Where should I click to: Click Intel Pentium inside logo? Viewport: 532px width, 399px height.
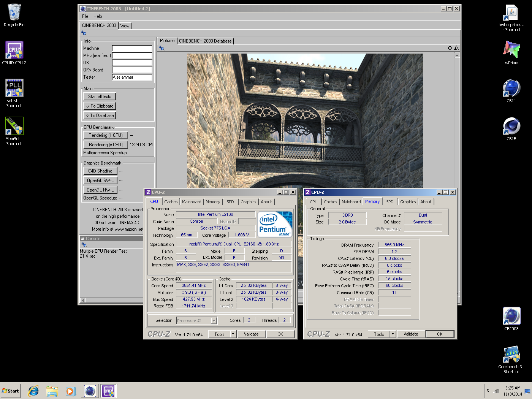275,224
